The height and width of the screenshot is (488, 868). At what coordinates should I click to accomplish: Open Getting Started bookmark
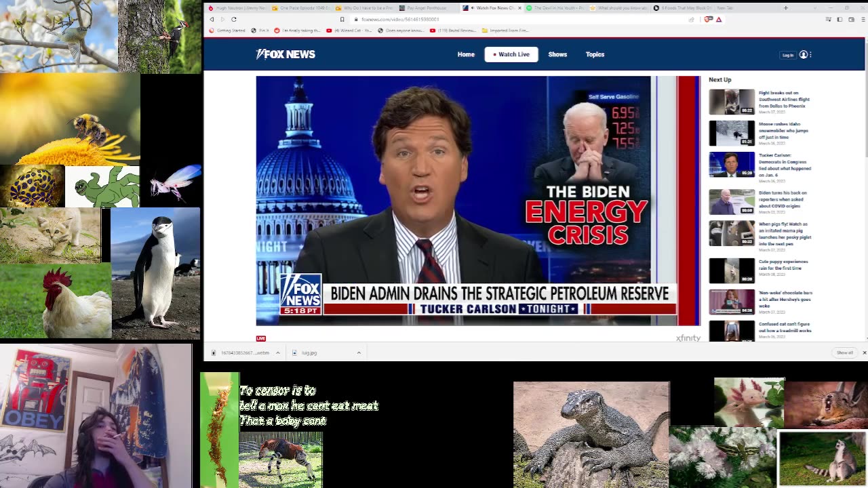pyautogui.click(x=227, y=30)
